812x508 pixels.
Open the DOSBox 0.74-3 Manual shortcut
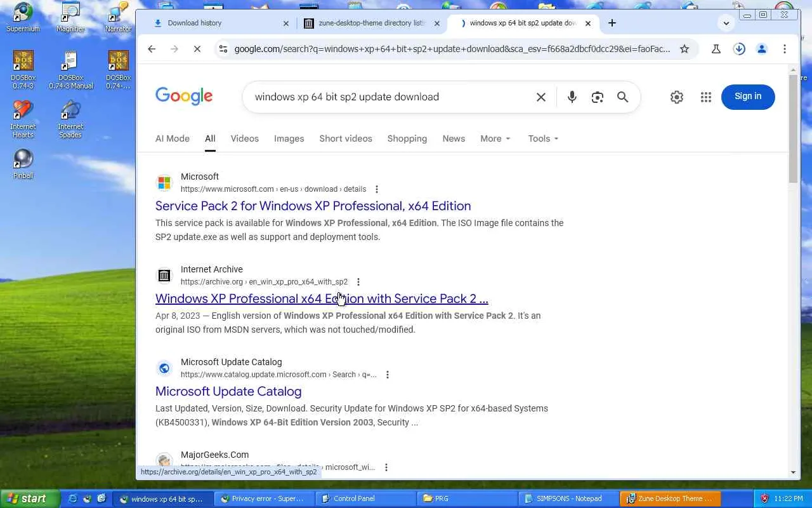pyautogui.click(x=70, y=70)
